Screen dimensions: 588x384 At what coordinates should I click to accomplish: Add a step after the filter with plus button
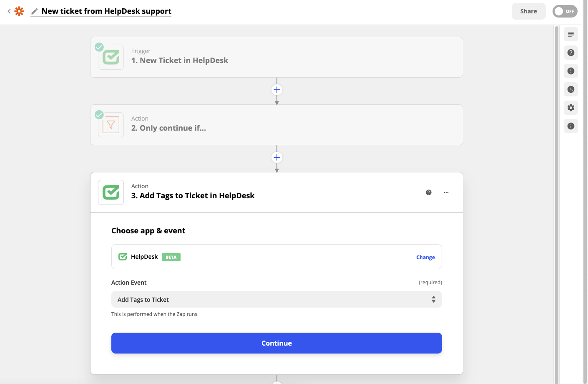coord(277,157)
